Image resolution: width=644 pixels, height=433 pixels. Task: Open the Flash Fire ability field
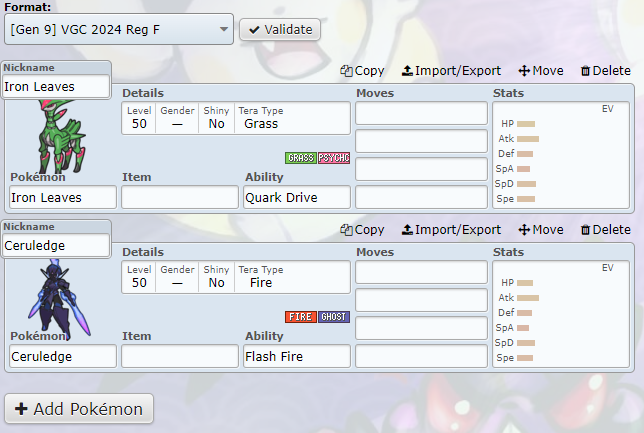click(297, 356)
